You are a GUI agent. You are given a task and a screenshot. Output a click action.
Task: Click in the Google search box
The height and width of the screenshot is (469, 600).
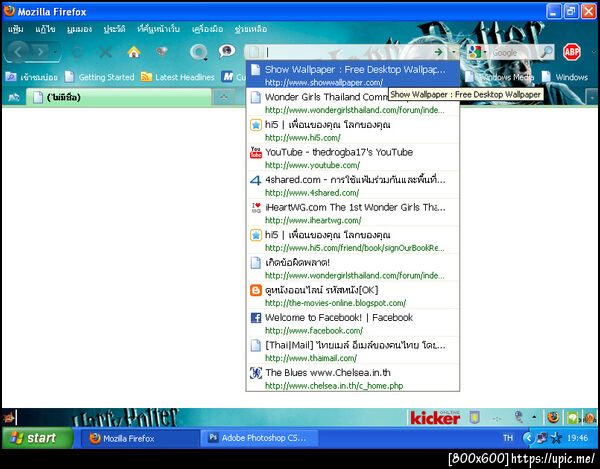pos(514,52)
